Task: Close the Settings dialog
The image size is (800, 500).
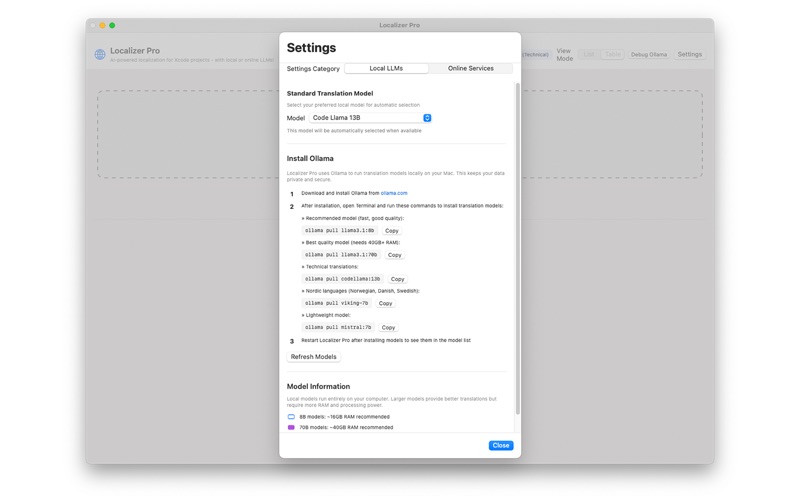Action: [x=501, y=445]
